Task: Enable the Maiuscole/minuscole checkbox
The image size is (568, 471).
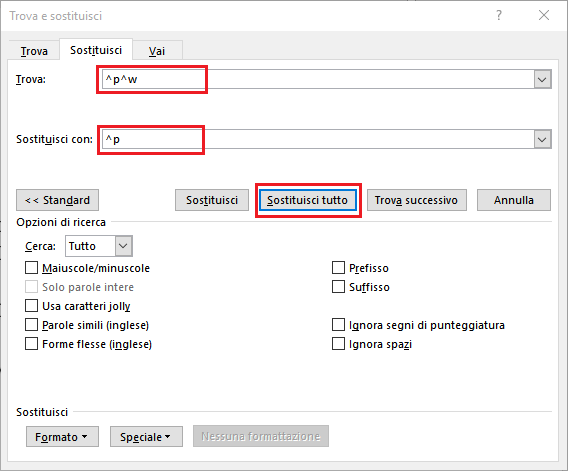Action: click(32, 268)
